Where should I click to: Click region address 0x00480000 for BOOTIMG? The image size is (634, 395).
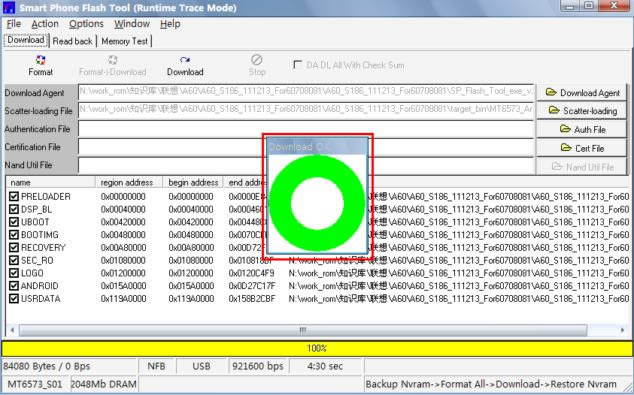tap(123, 235)
